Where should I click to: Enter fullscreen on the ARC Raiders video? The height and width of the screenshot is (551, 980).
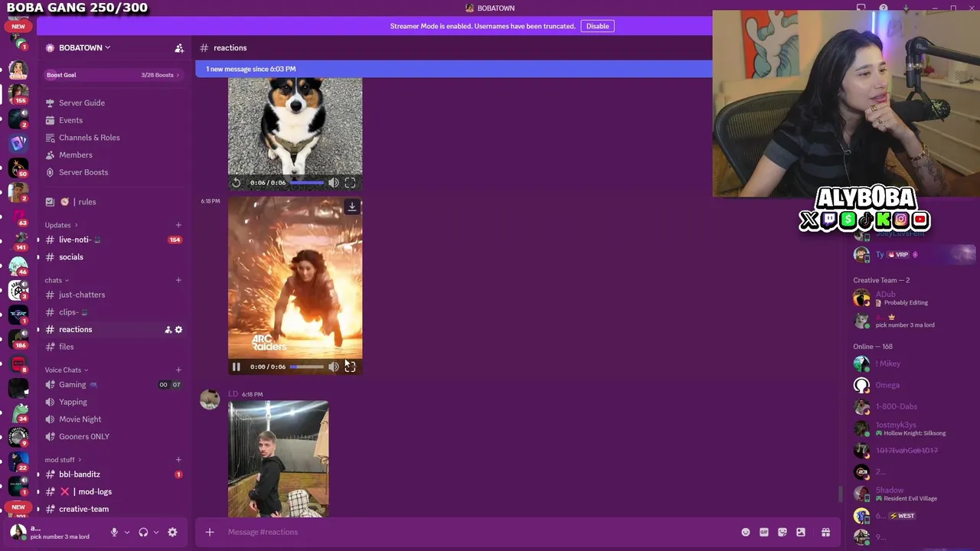(x=350, y=367)
